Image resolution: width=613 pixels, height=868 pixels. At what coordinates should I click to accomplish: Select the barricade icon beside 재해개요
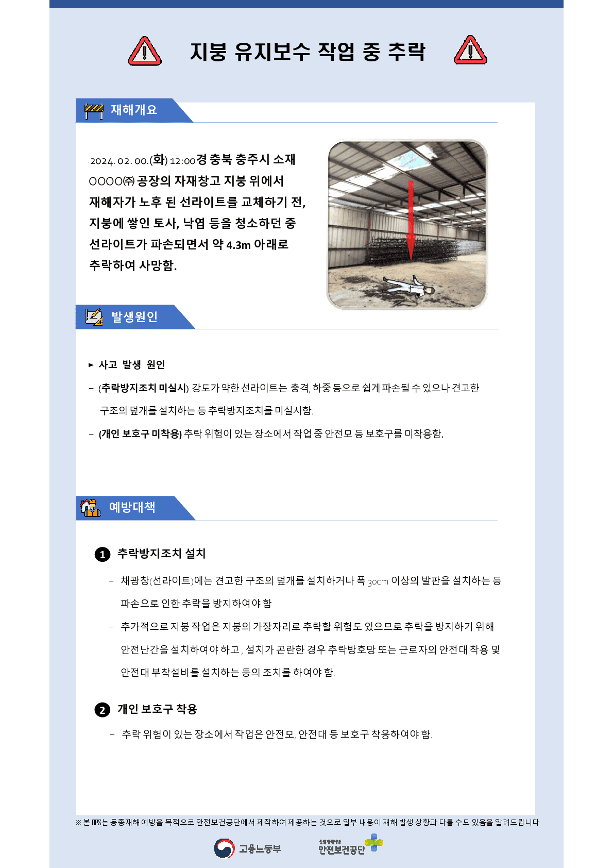[x=94, y=111]
